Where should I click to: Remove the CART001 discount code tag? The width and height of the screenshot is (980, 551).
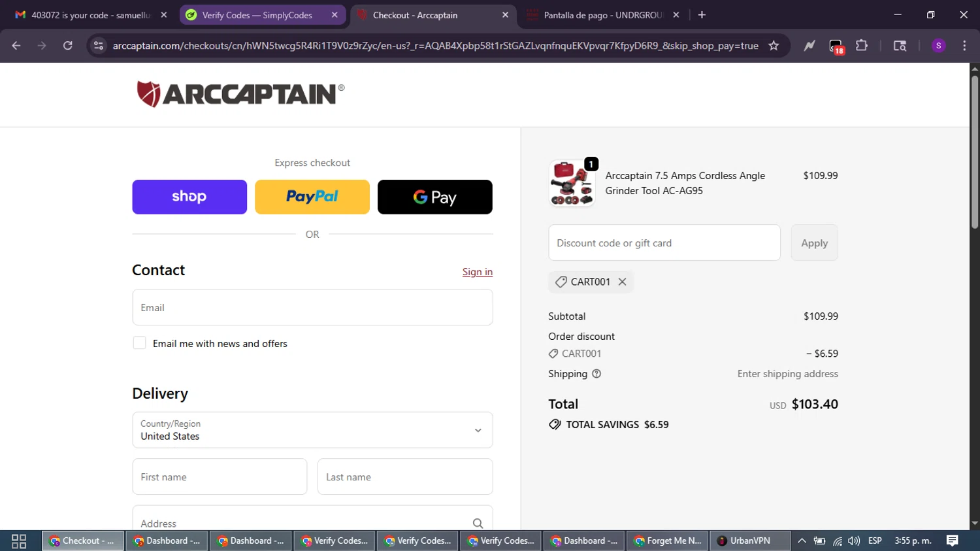(622, 282)
